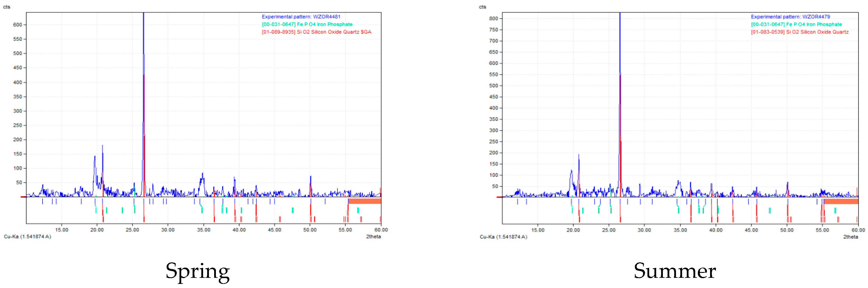Click the Cu-Ka wavelength label under Spring chart
The image size is (868, 288).
(28, 237)
